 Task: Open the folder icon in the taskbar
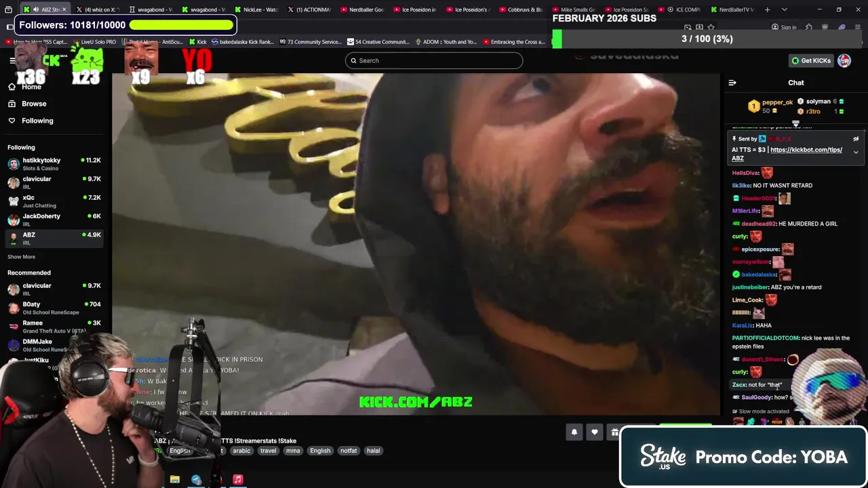point(175,479)
